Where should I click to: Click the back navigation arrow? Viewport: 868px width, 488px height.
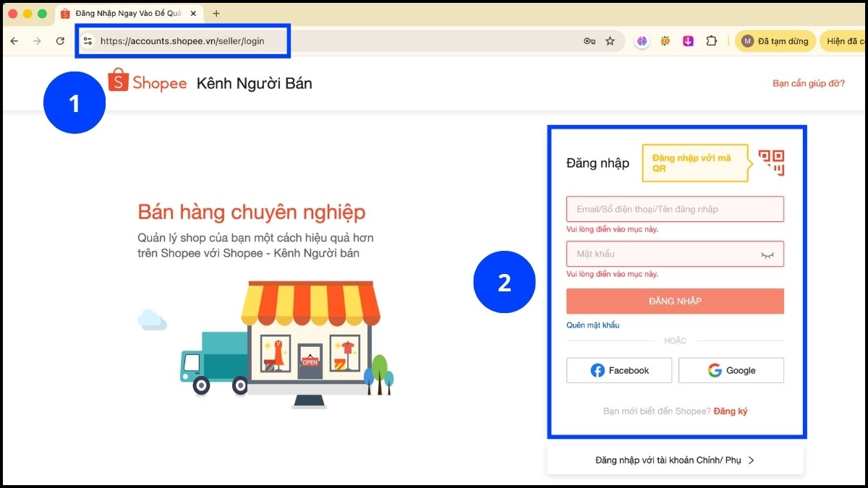pyautogui.click(x=14, y=40)
